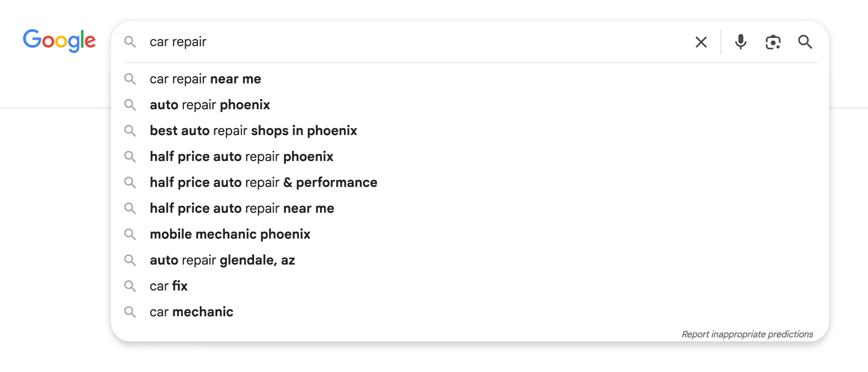Select suggestion "car repair near me"
This screenshot has width=868, height=372.
tap(205, 79)
